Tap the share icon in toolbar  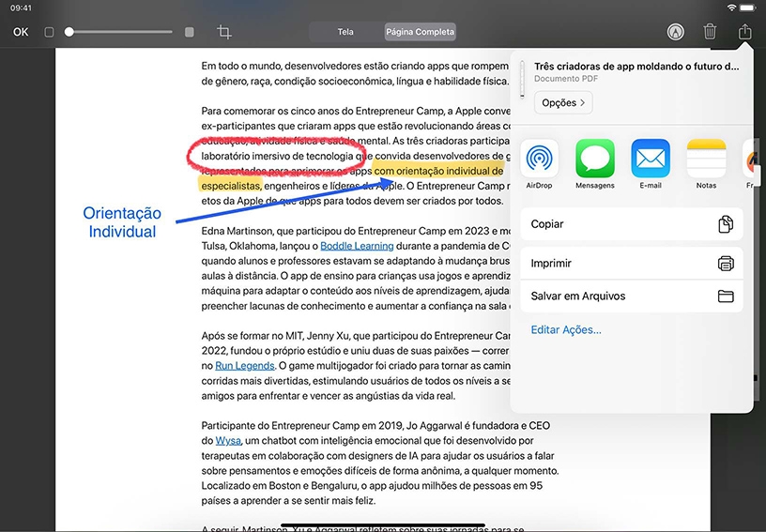[x=744, y=32]
